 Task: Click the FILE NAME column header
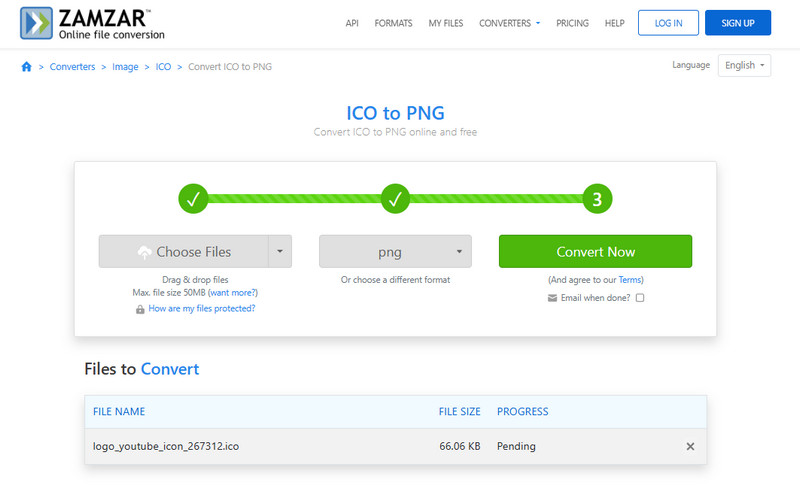tap(119, 412)
